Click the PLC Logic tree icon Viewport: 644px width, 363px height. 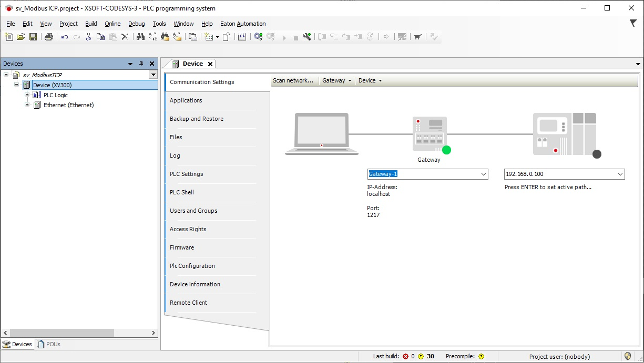(37, 95)
